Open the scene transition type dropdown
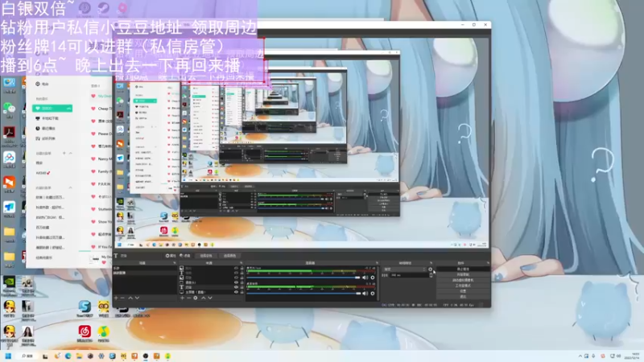 click(x=405, y=269)
